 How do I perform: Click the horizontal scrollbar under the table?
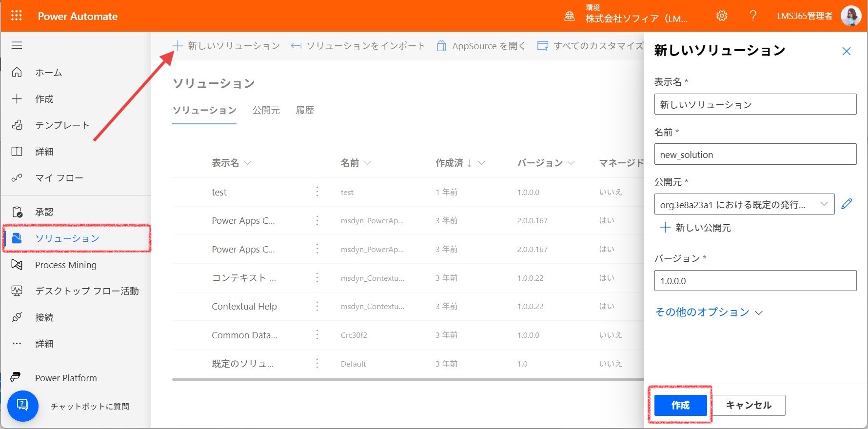pyautogui.click(x=408, y=379)
